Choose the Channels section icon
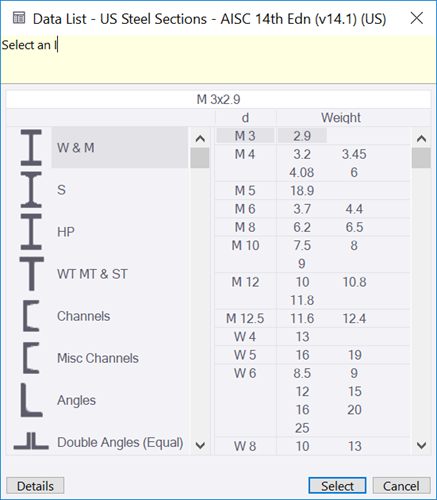 [31, 316]
